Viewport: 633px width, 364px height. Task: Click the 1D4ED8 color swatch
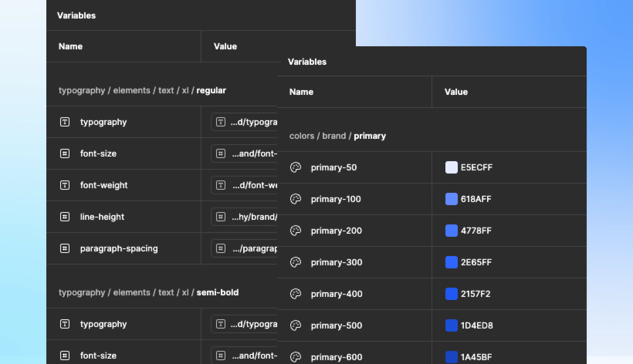[x=451, y=325]
